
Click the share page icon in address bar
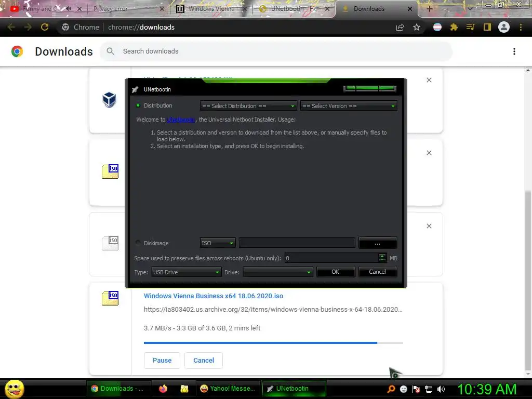point(400,28)
